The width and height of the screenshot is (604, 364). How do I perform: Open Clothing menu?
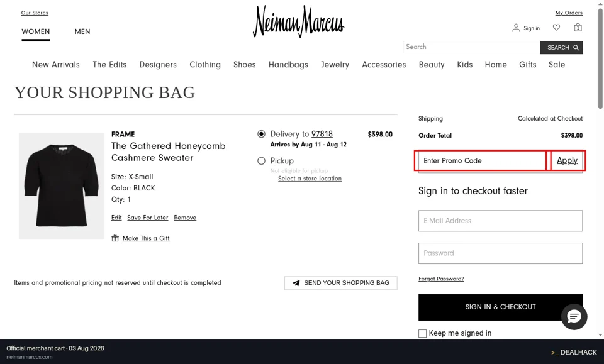coord(205,65)
